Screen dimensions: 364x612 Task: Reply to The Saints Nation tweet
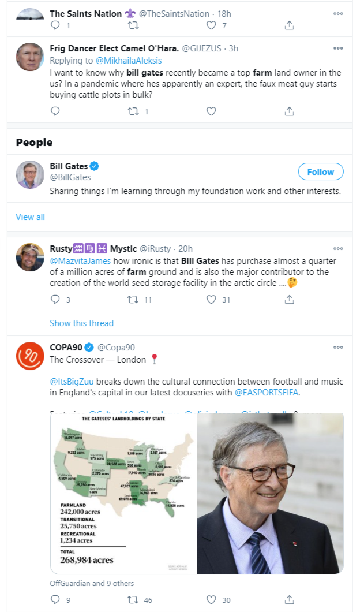55,25
